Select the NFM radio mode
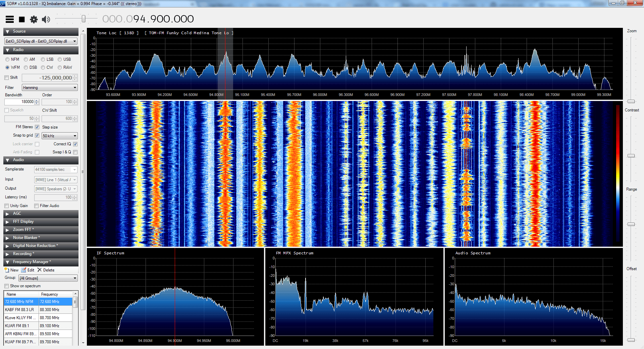644x349 pixels. tap(7, 59)
